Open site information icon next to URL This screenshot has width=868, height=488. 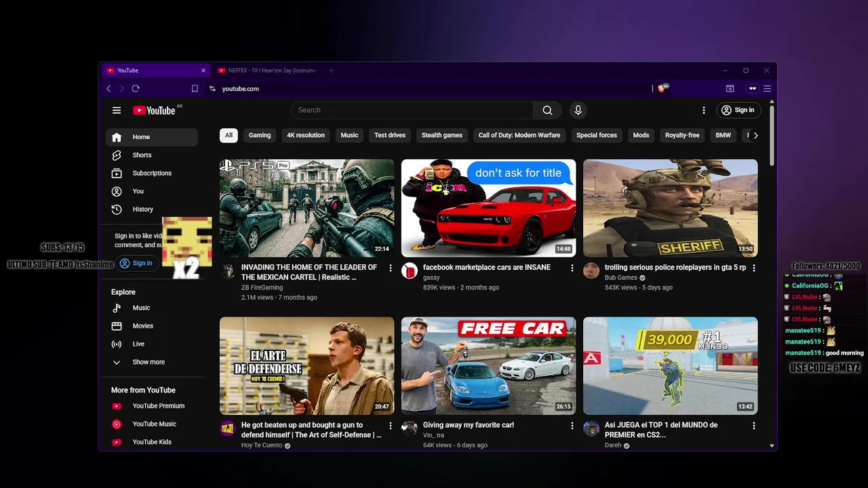(x=212, y=89)
